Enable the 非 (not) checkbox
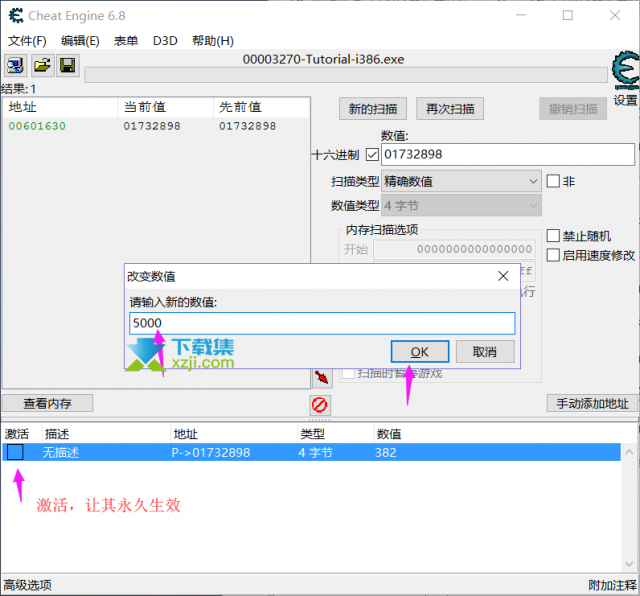Image resolution: width=640 pixels, height=596 pixels. [x=553, y=181]
